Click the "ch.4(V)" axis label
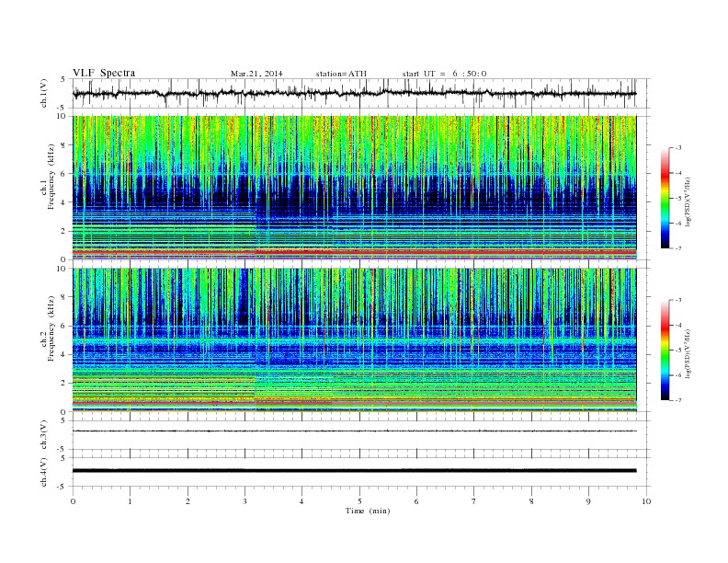 pyautogui.click(x=44, y=472)
